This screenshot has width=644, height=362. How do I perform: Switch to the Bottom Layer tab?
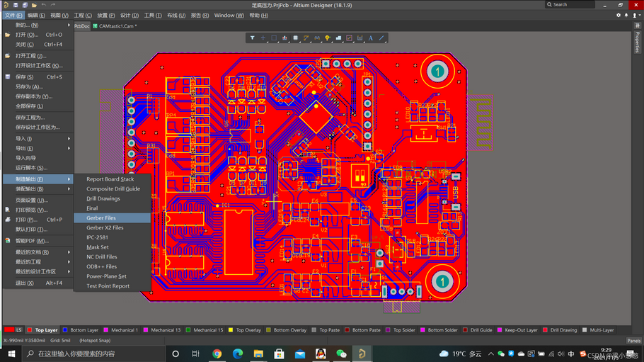(84, 330)
